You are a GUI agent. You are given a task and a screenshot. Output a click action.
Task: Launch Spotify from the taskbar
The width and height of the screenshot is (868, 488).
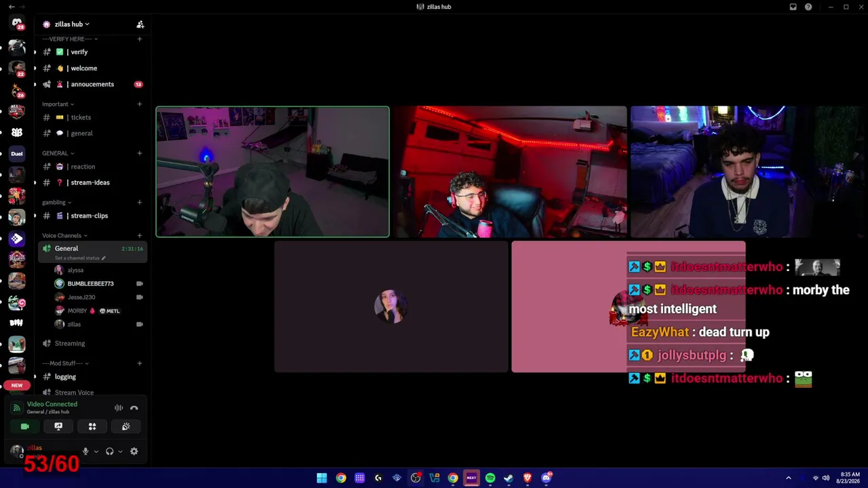point(490,478)
